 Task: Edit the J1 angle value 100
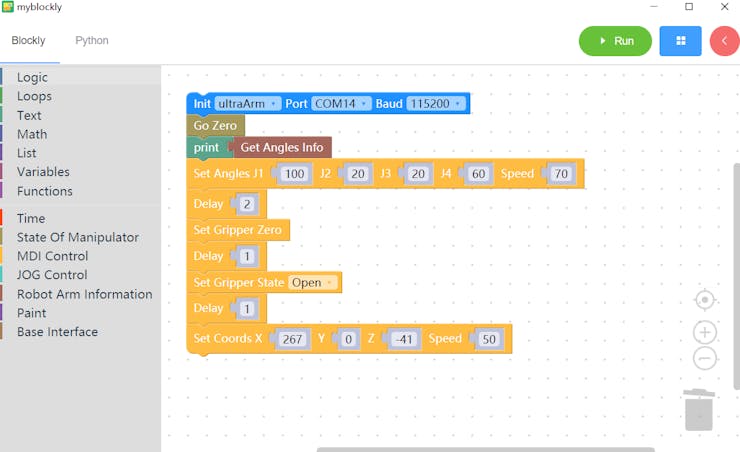294,174
